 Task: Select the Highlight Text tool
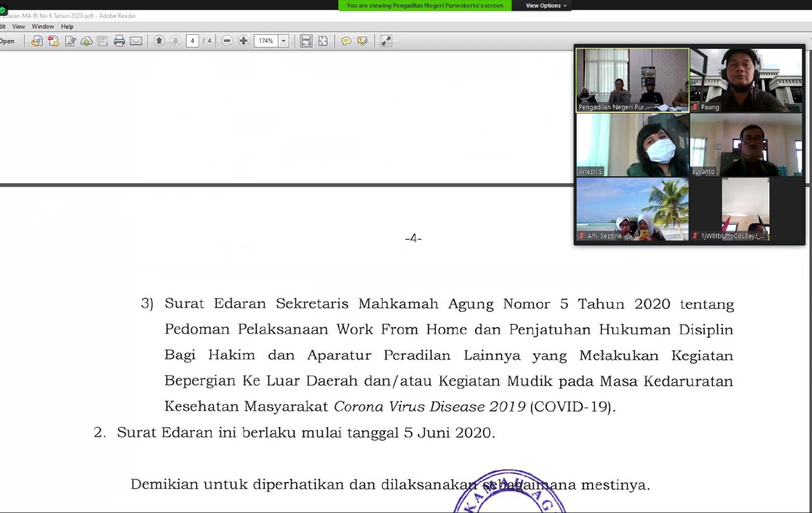point(362,41)
